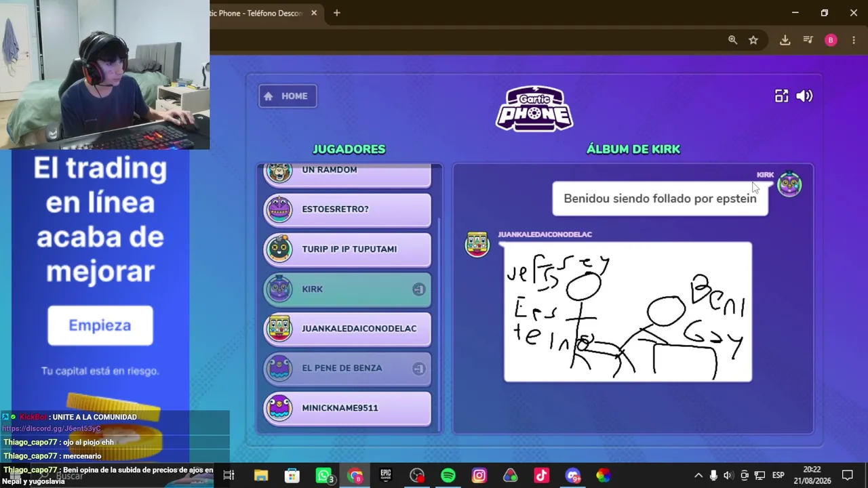
Task: Click the JUGADORES heading
Action: (349, 149)
